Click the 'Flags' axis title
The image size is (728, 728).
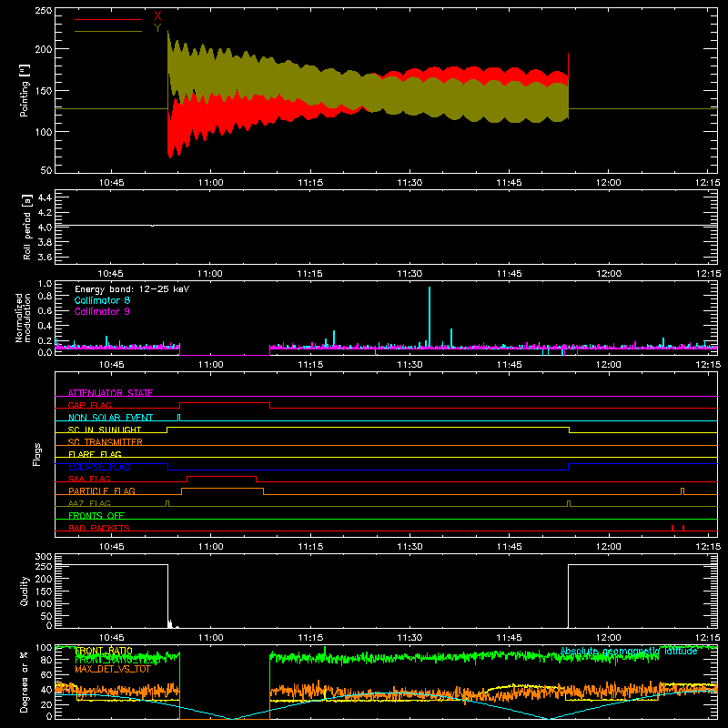pyautogui.click(x=36, y=454)
